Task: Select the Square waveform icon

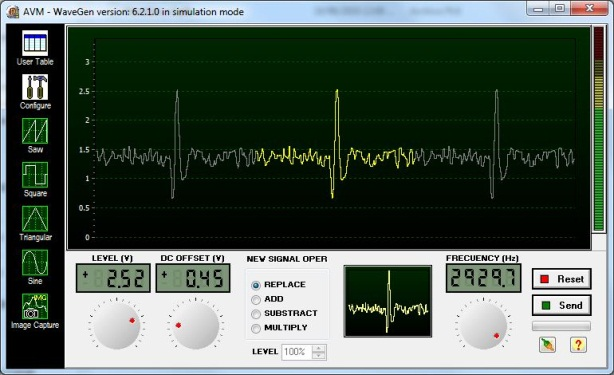Action: tap(35, 175)
